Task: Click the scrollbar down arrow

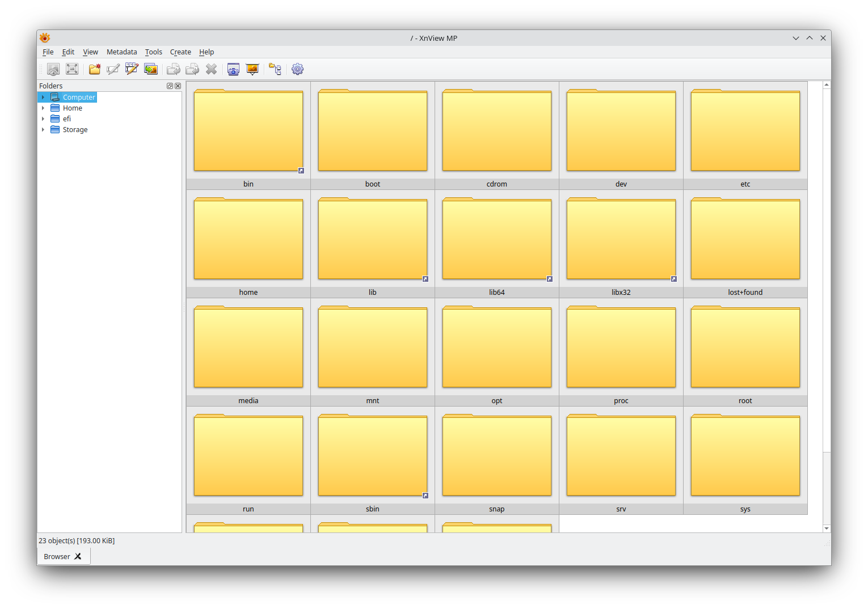Action: point(827,528)
